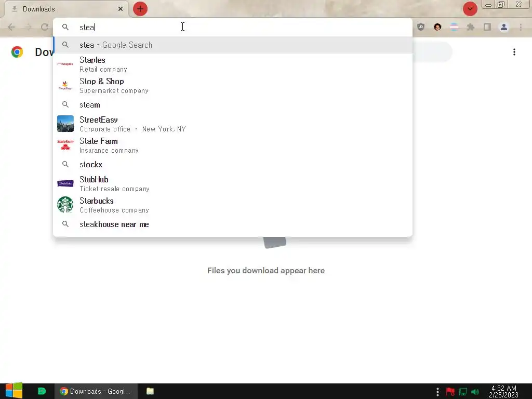The width and height of the screenshot is (532, 399).
Task: Choose the StreetEasy suggestion
Action: pos(233,124)
